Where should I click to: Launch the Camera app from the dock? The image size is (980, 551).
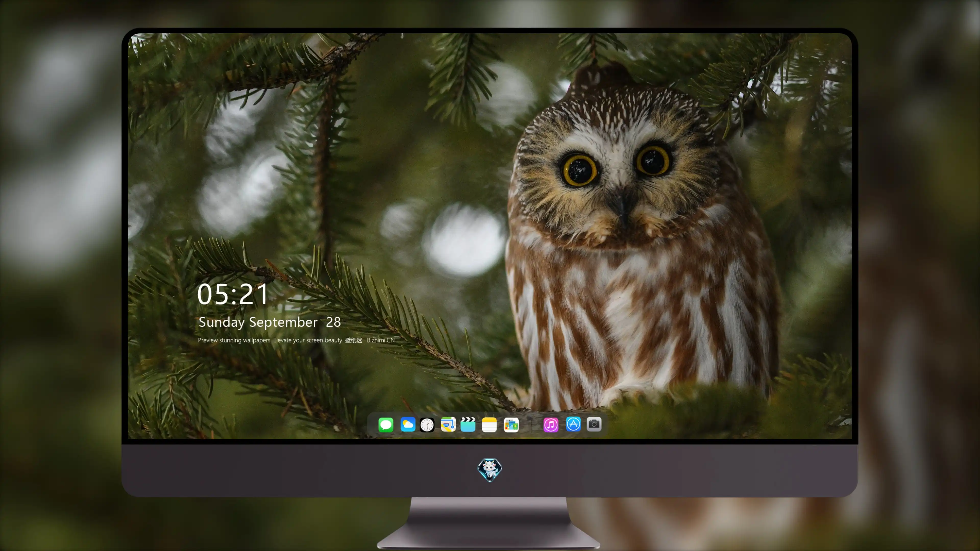[594, 424]
